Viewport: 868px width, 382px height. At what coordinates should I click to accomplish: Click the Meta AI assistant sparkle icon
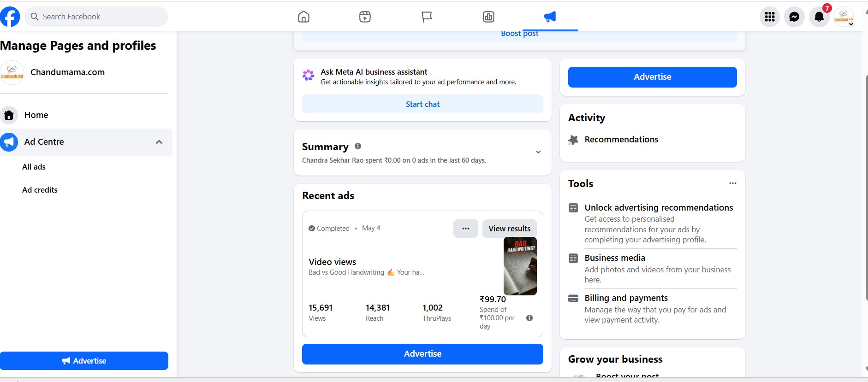(308, 75)
